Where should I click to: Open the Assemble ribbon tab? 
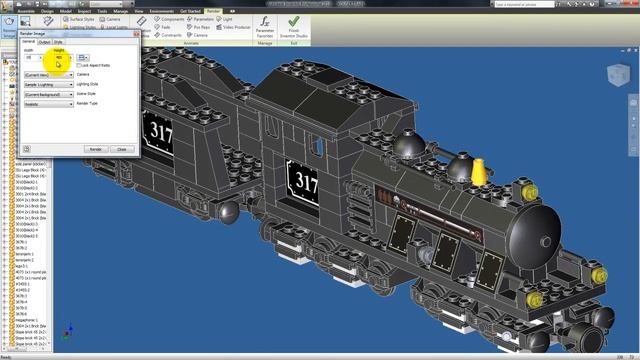(x=26, y=11)
